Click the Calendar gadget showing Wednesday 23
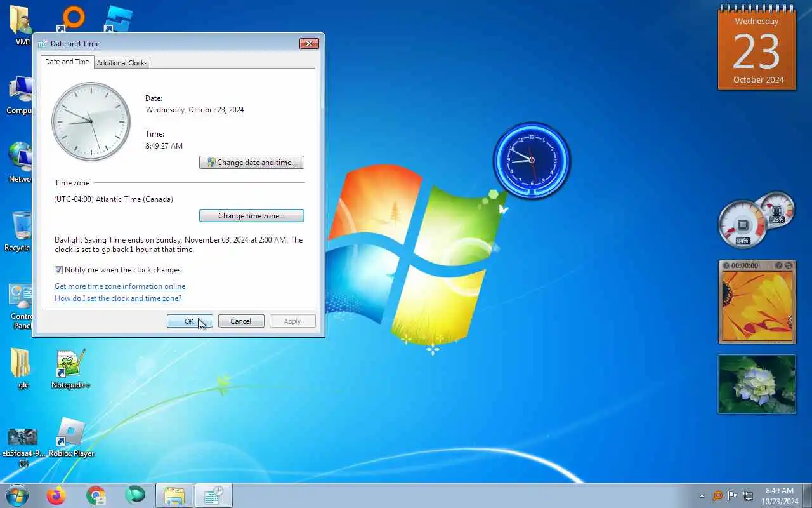 757,48
